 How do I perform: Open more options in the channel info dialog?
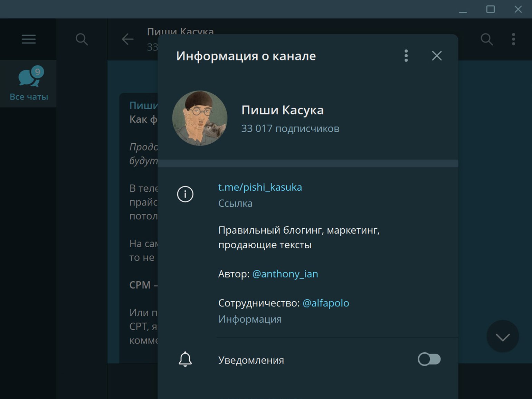pos(406,56)
